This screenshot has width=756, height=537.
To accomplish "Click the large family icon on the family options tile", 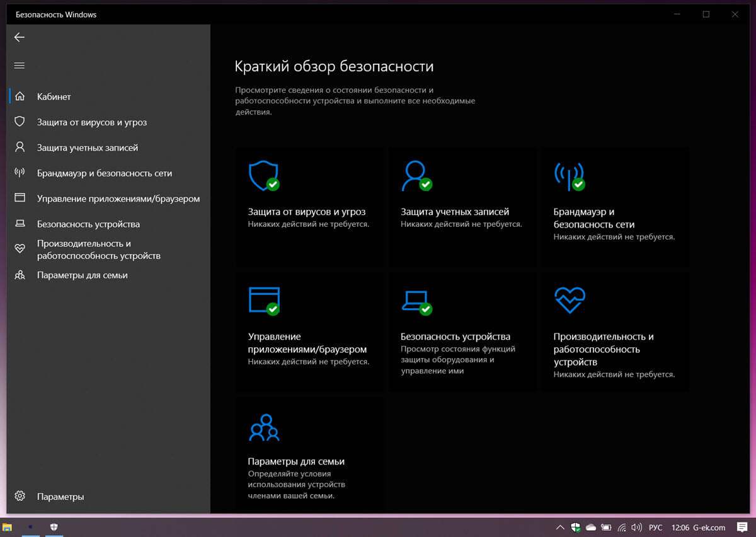I will [264, 427].
